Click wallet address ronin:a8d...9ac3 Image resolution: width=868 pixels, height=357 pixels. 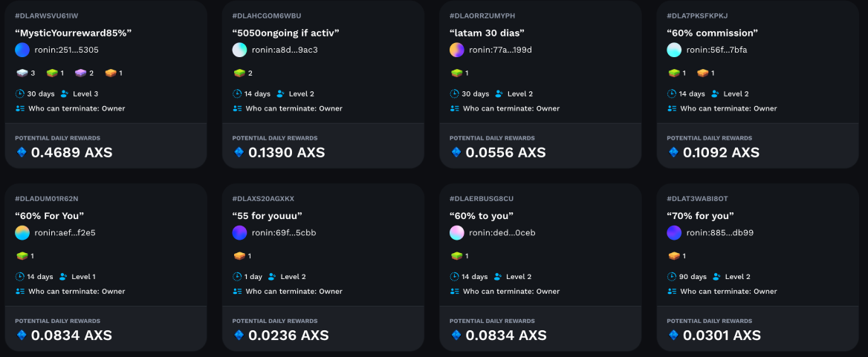(x=285, y=50)
